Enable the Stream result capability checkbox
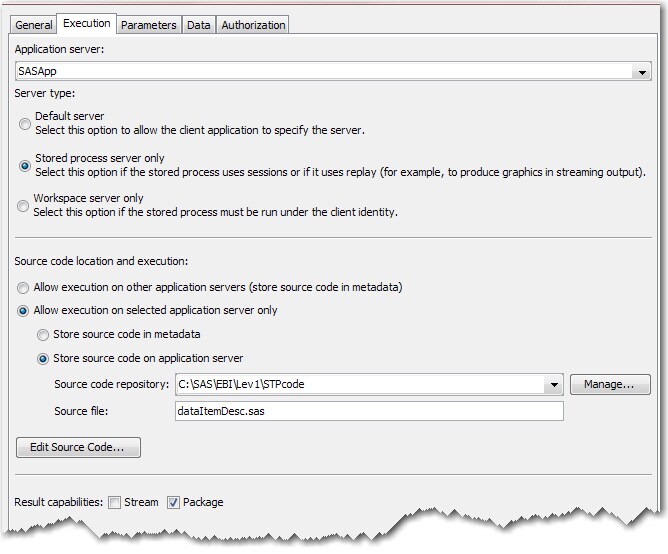The height and width of the screenshot is (554, 668). (114, 502)
